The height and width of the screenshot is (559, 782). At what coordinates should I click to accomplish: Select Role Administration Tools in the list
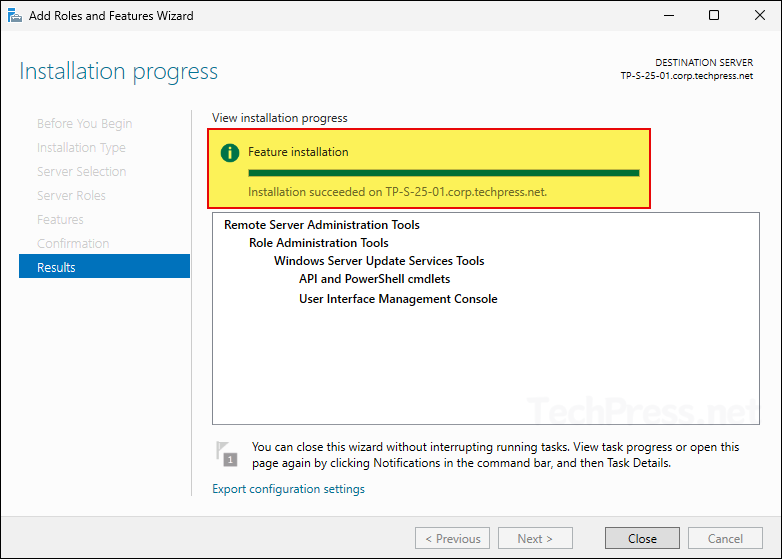pyautogui.click(x=318, y=243)
